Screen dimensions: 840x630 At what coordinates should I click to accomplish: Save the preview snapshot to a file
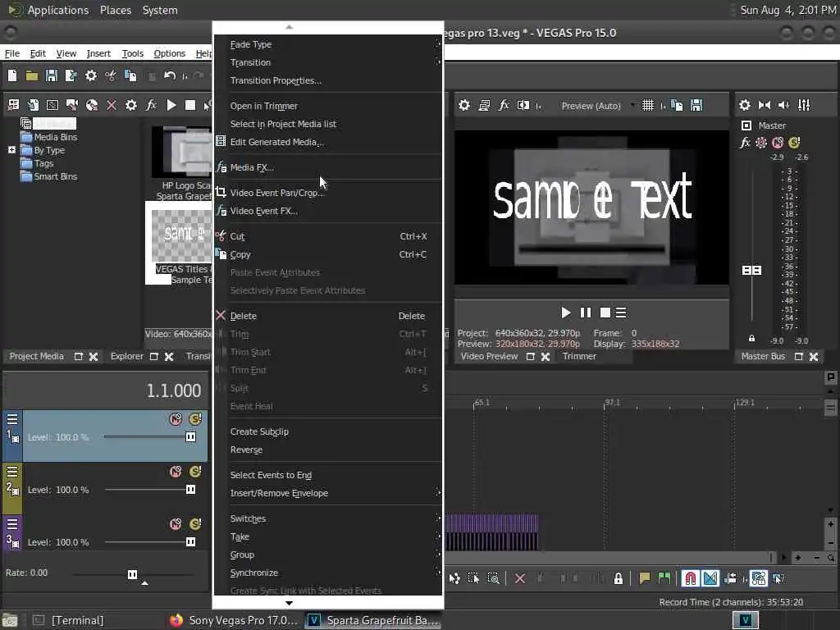click(x=696, y=106)
